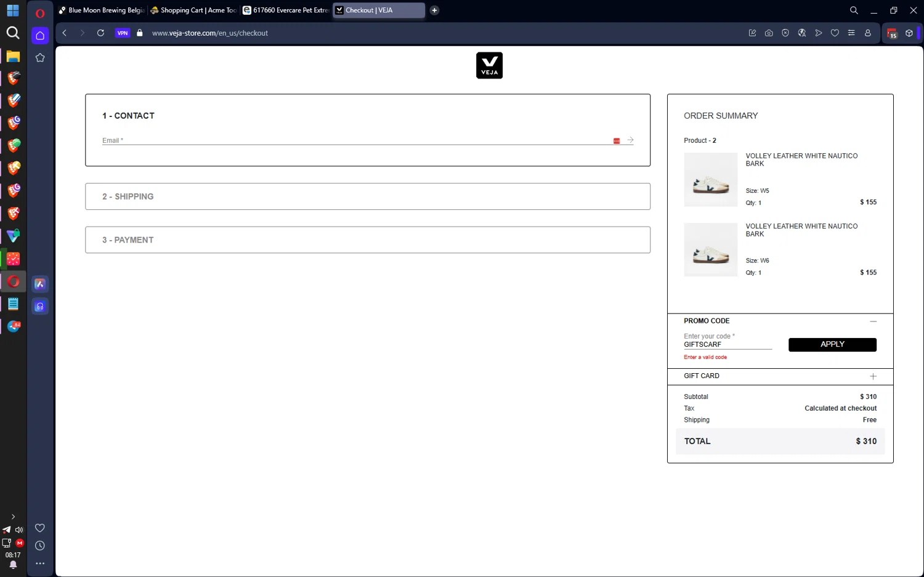Open the Opera taskbar icon
Screen dimensions: 924x577
[x=13, y=281]
